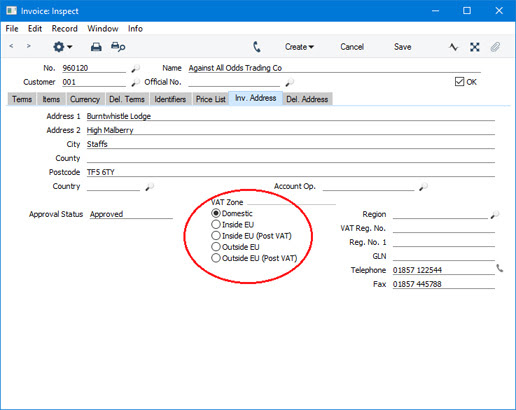516x410 pixels.
Task: Switch to the Price List tab
Action: (x=210, y=99)
